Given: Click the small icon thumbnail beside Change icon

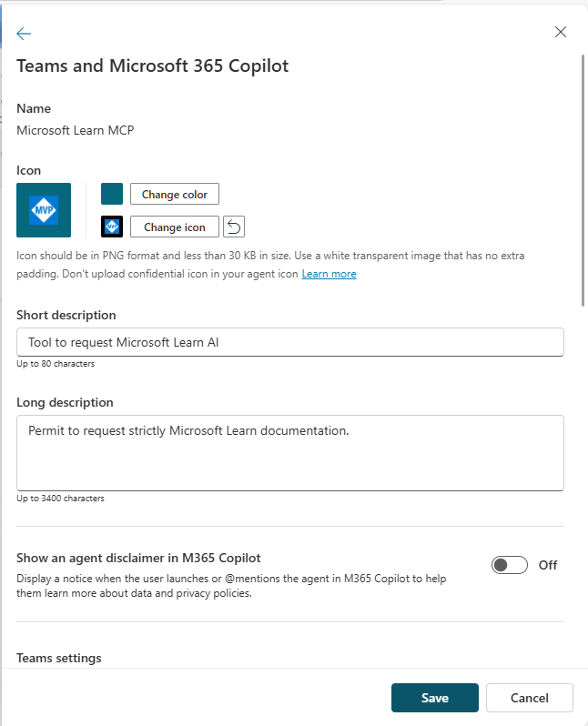Looking at the screenshot, I should 112,227.
